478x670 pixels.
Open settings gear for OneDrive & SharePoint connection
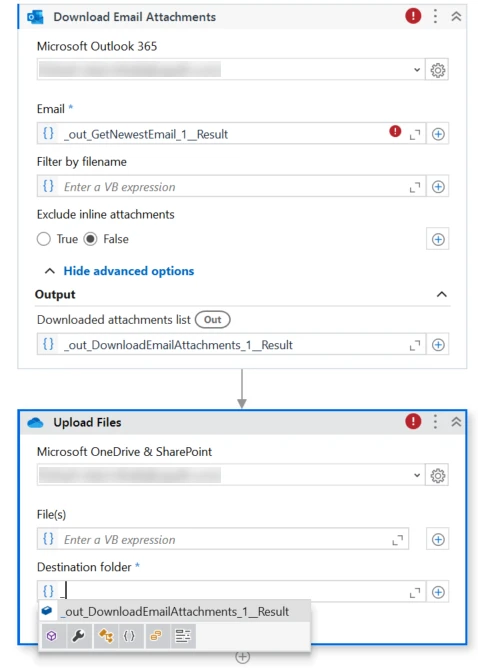tap(437, 476)
